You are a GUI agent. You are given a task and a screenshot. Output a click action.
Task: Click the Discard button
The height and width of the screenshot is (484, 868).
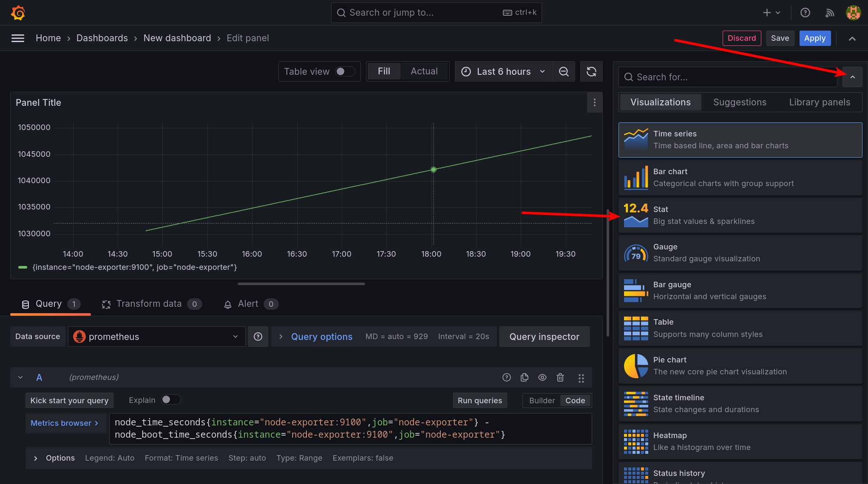pyautogui.click(x=742, y=38)
